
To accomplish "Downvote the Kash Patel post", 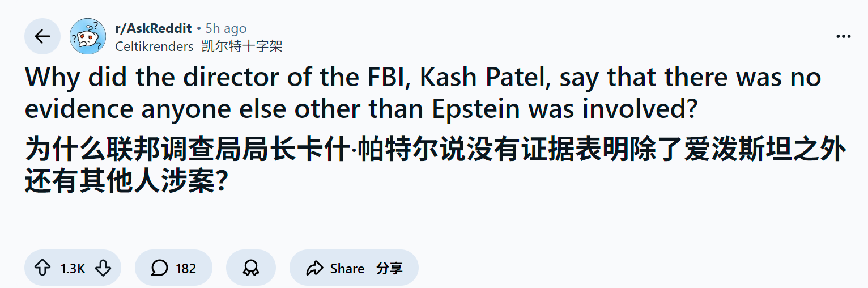I will tap(103, 268).
